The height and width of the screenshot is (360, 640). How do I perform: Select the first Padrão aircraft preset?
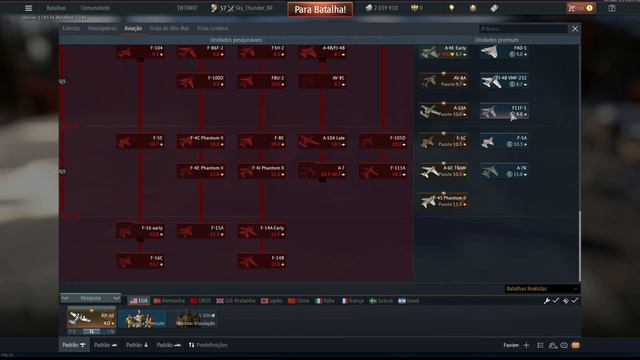click(74, 345)
